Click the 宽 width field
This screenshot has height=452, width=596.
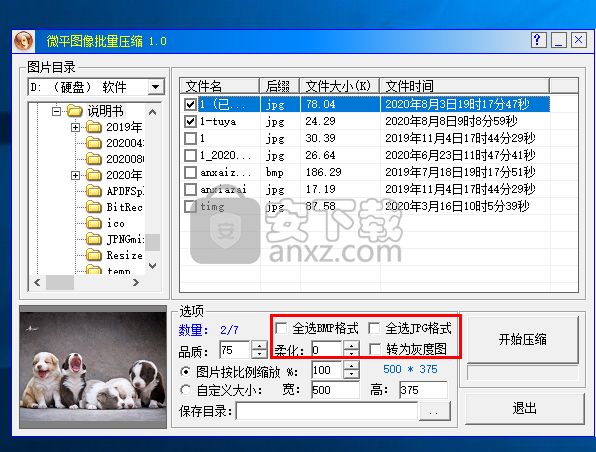[335, 390]
